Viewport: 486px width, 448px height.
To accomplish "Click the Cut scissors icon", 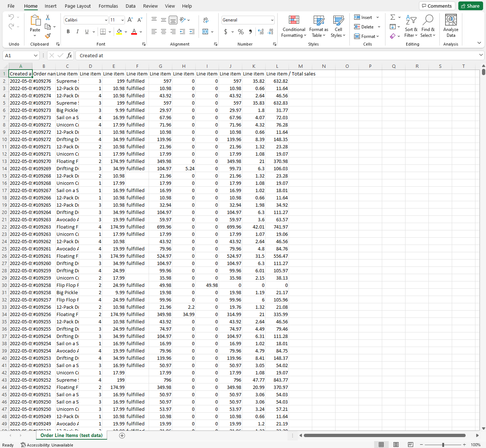I will (48, 17).
